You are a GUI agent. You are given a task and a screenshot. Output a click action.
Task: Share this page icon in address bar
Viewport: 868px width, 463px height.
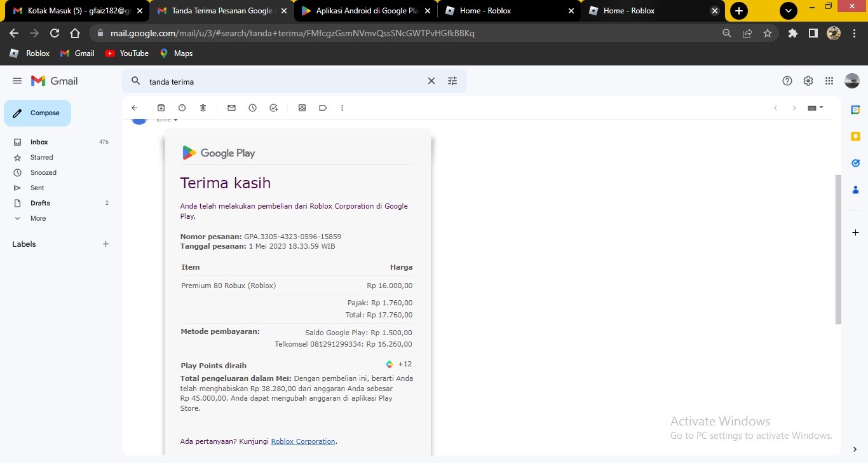pos(747,33)
